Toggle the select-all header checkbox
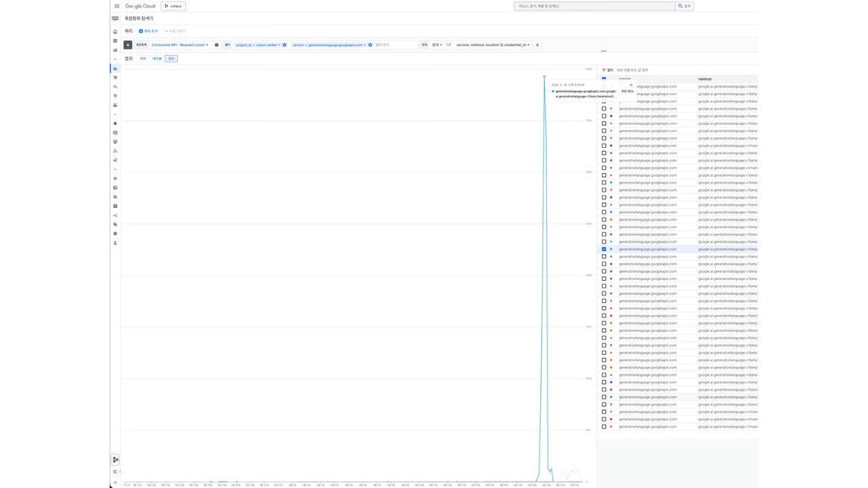868x488 pixels. click(604, 79)
